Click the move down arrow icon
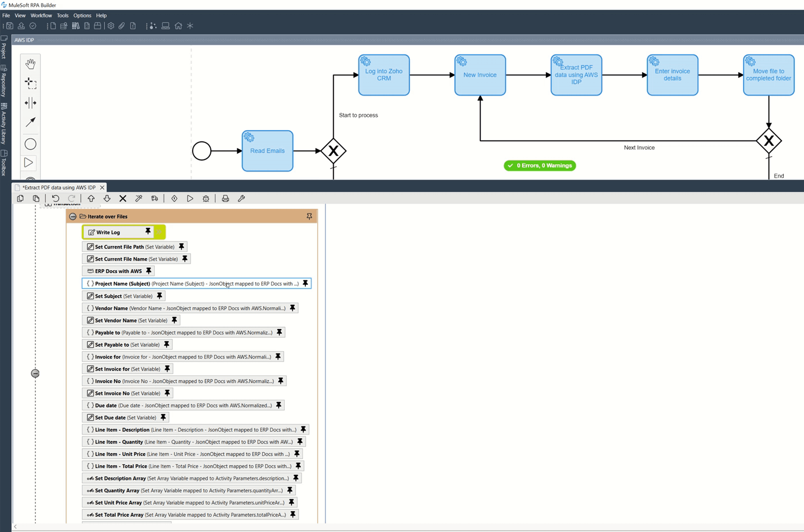Image resolution: width=804 pixels, height=532 pixels. click(107, 199)
